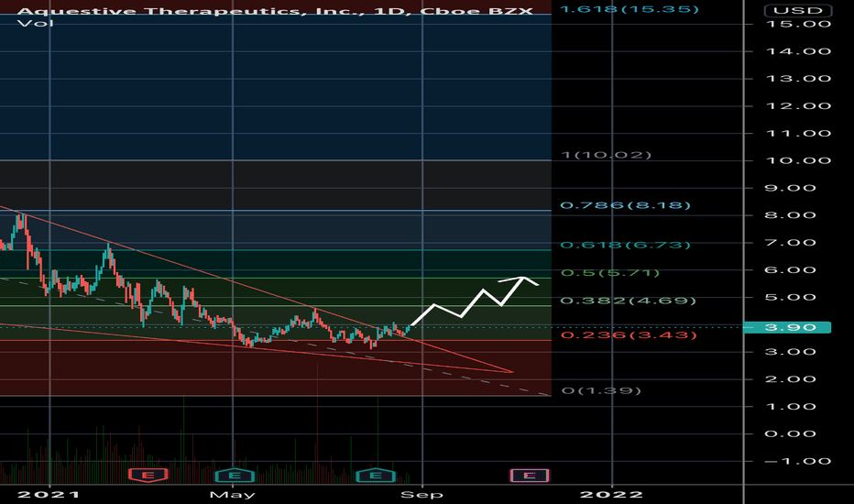Select the 0.618(6.73) Fibonacci label
The image size is (854, 504).
(625, 246)
